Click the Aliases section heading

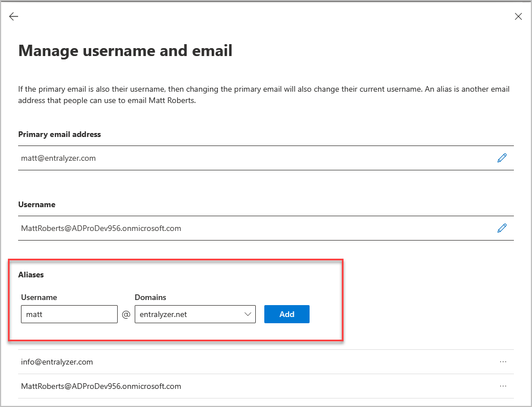click(x=31, y=275)
